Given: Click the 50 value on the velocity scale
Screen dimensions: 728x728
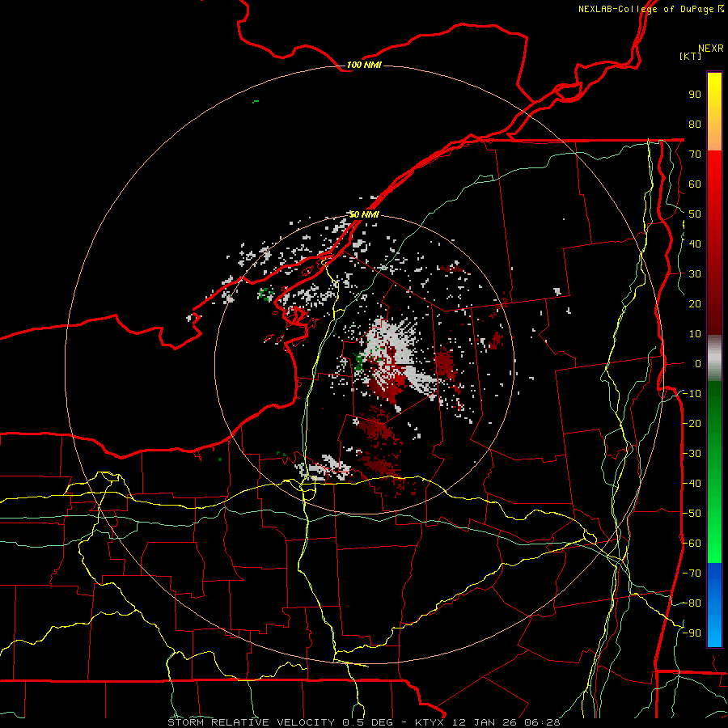Looking at the screenshot, I should coord(695,214).
